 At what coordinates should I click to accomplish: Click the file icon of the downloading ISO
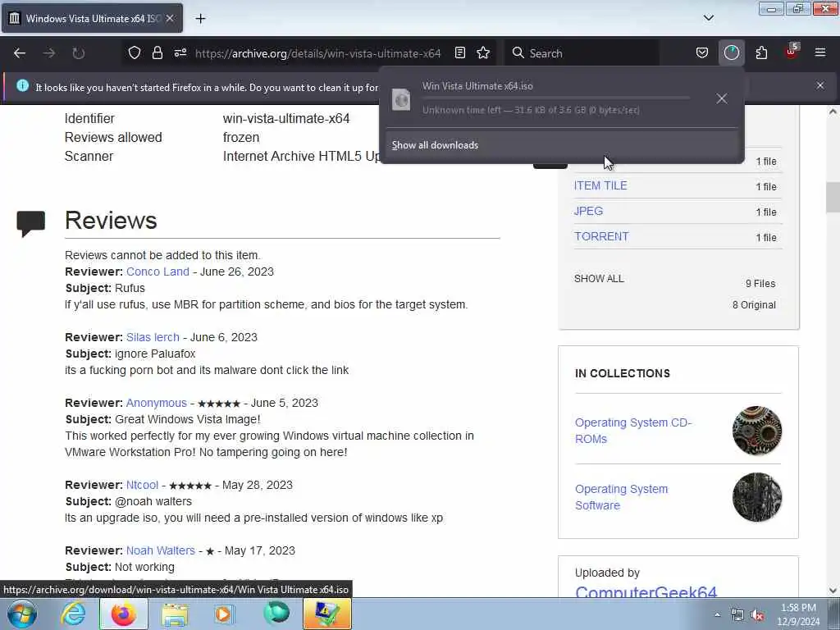click(x=401, y=99)
